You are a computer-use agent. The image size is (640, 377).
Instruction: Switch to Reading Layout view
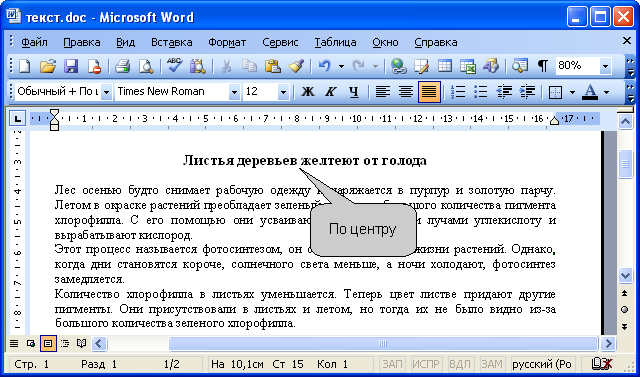(x=82, y=344)
